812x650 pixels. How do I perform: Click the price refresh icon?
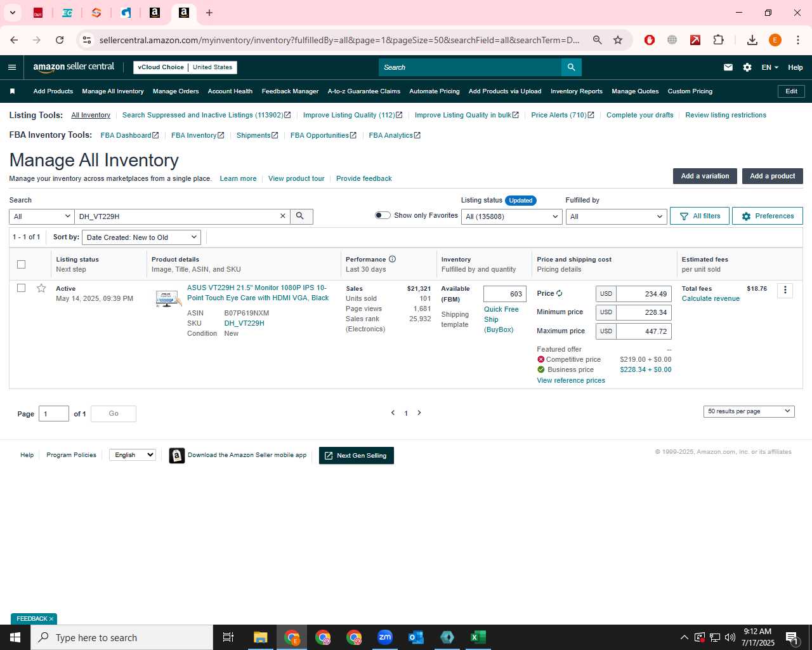pos(560,293)
